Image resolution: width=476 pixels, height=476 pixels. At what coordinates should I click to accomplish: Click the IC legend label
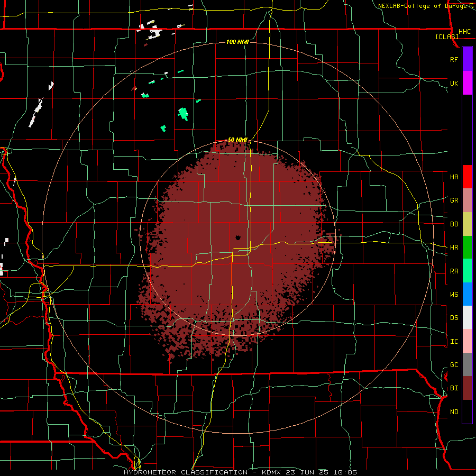coord(454,342)
